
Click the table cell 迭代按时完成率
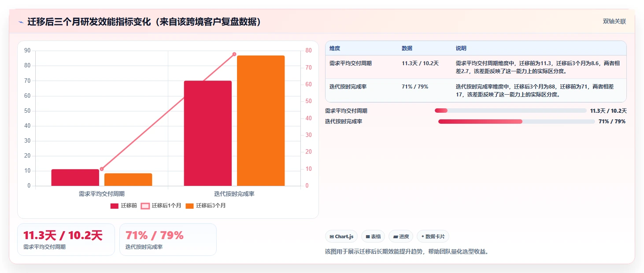pyautogui.click(x=348, y=87)
